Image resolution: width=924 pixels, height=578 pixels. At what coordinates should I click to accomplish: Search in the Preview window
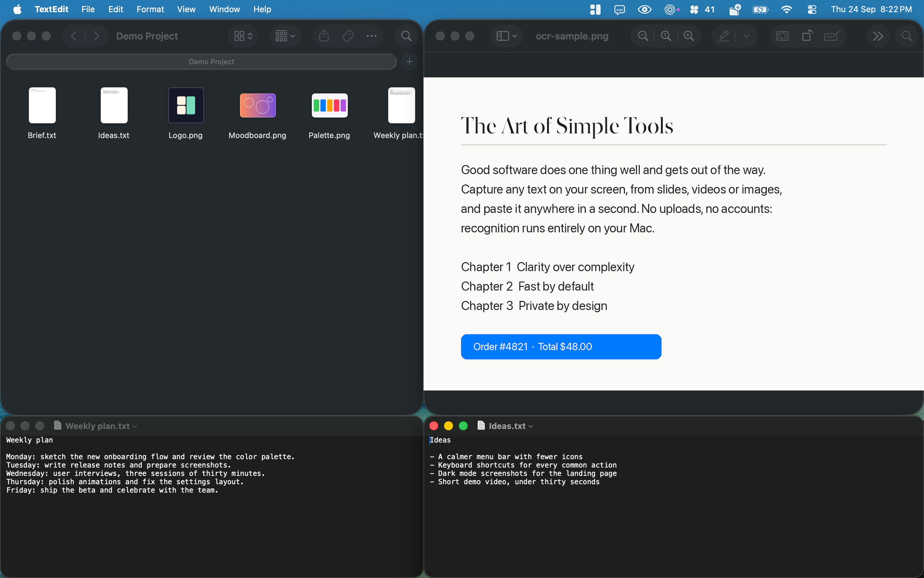point(907,36)
